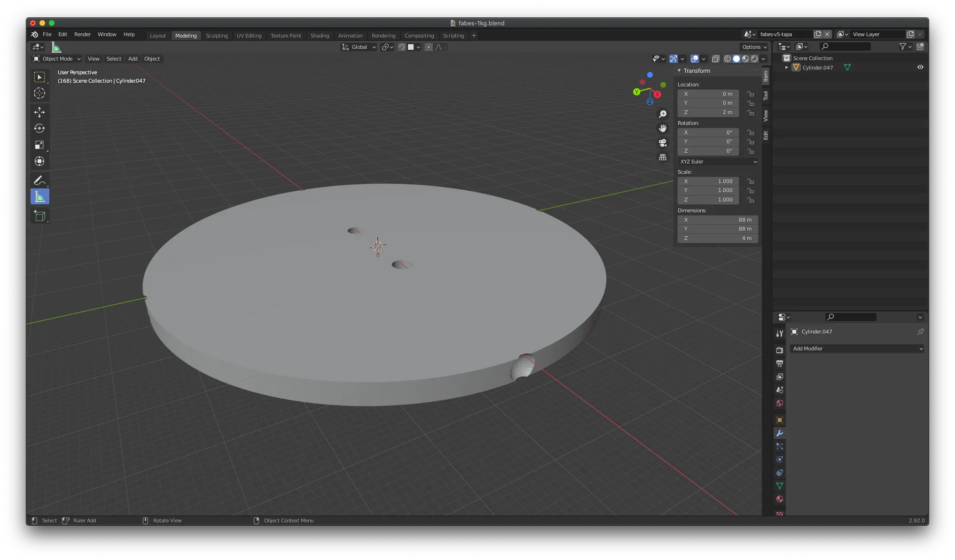Switch to the Sculpting workspace tab
The width and height of the screenshot is (955, 560).
[x=217, y=35]
